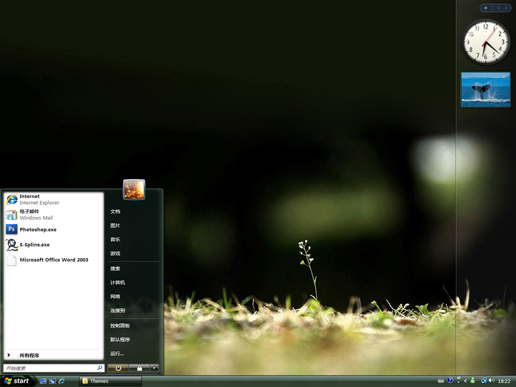The width and height of the screenshot is (516, 387).
Task: Click the blue round tray icon
Action: 450,380
